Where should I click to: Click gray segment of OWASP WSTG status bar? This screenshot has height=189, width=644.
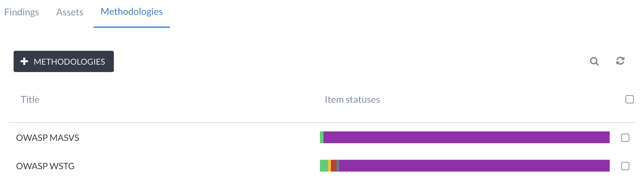point(338,166)
